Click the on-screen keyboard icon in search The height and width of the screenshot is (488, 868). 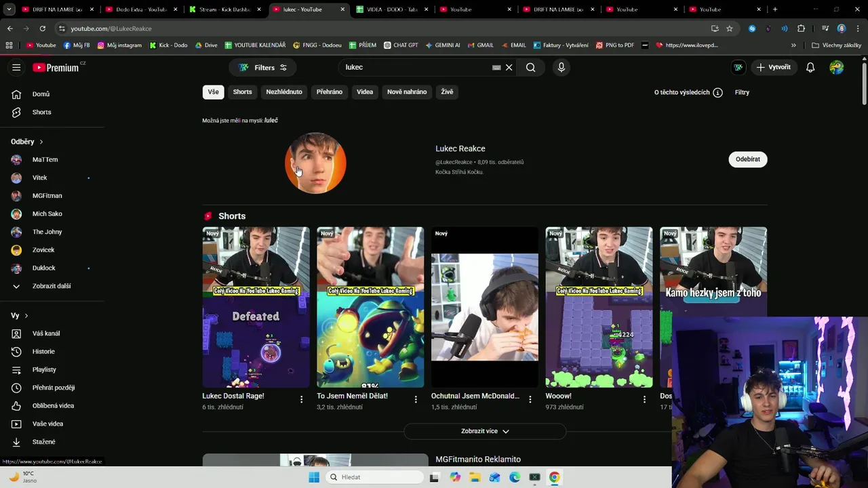click(496, 67)
